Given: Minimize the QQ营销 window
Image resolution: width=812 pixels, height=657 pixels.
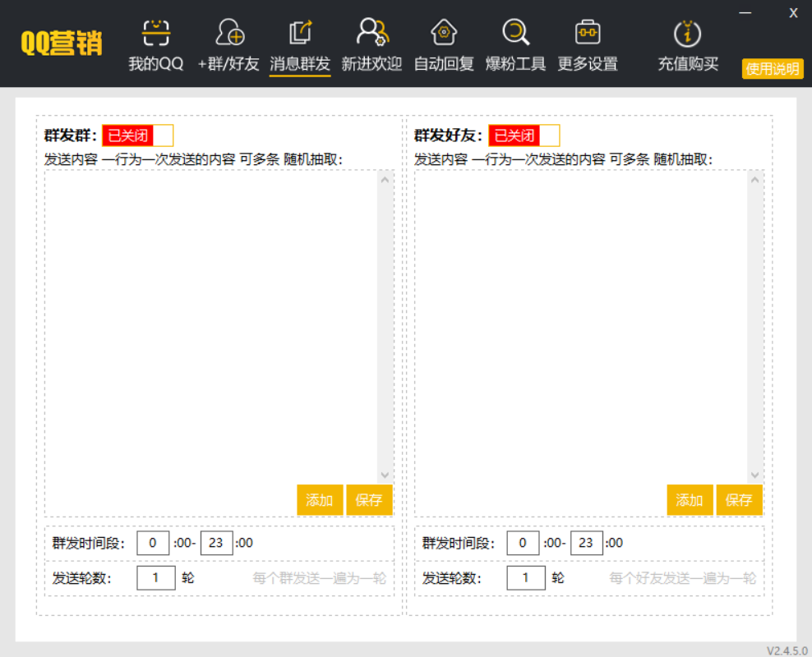Looking at the screenshot, I should pos(745,12).
